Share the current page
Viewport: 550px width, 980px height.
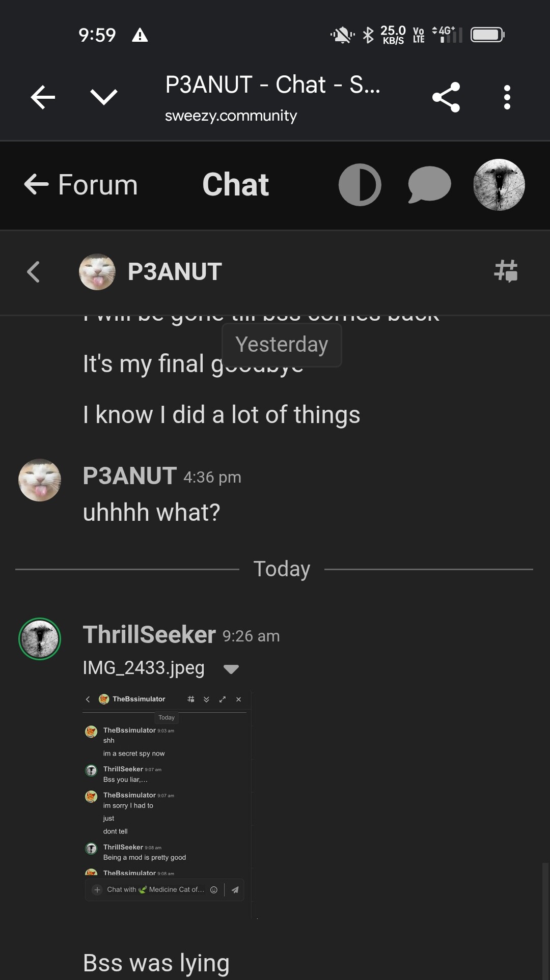(446, 97)
